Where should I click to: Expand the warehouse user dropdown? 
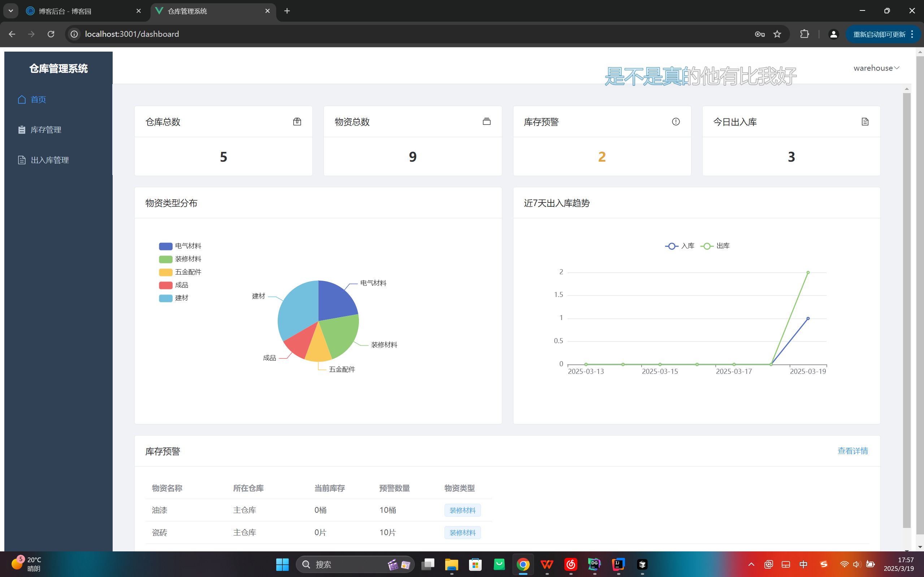coord(876,68)
